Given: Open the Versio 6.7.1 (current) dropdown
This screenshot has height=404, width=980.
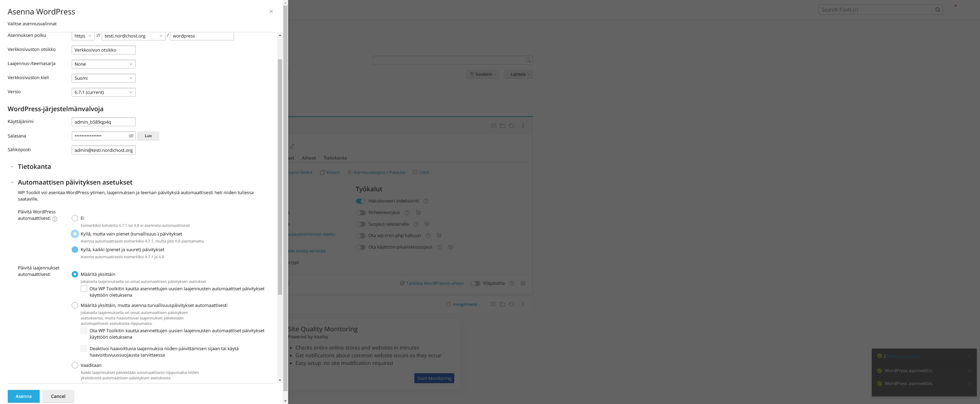Looking at the screenshot, I should pos(103,92).
